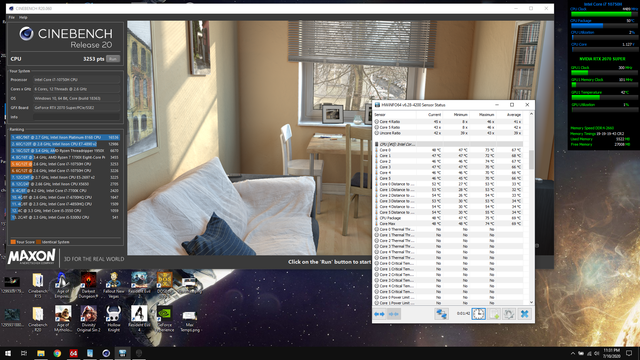Open the Resident Evil 4 desktop shortcut

[139, 319]
